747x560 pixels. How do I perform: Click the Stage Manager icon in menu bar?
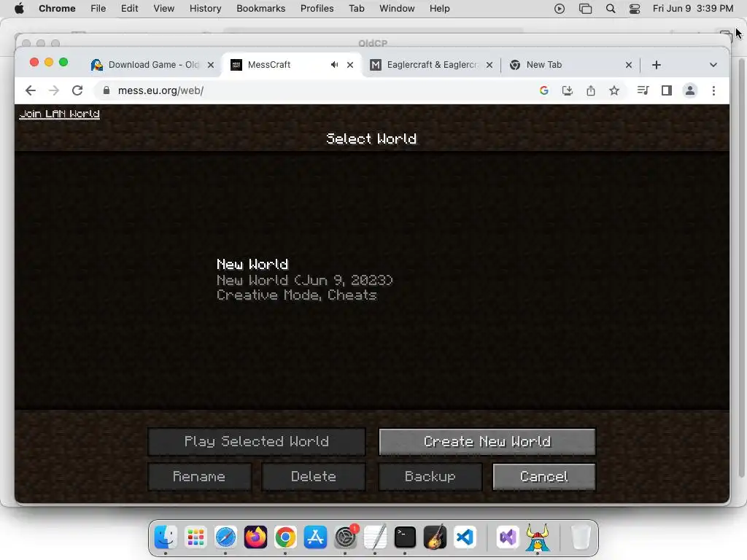coord(585,9)
